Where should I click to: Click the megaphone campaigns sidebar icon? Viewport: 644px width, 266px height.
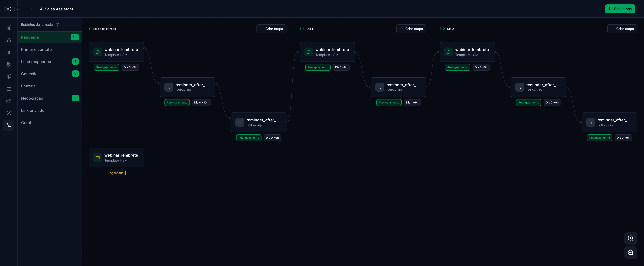point(9,76)
